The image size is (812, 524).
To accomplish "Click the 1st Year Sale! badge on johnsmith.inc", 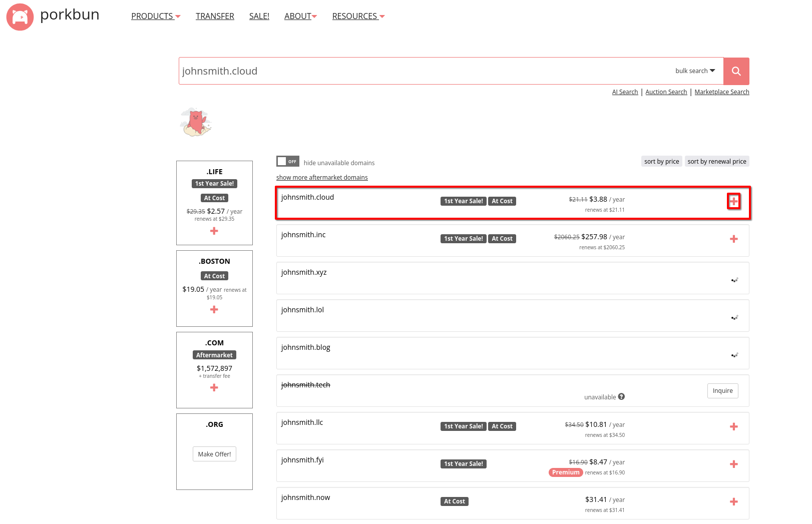I will 464,239.
